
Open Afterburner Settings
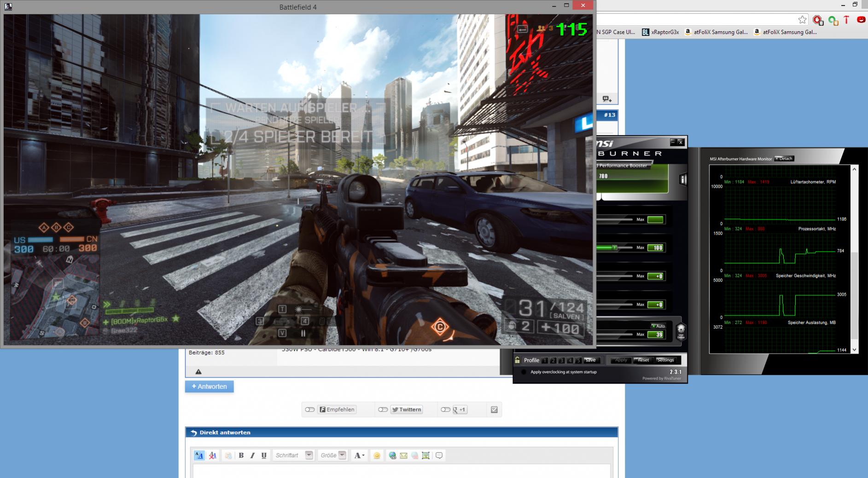pyautogui.click(x=665, y=360)
